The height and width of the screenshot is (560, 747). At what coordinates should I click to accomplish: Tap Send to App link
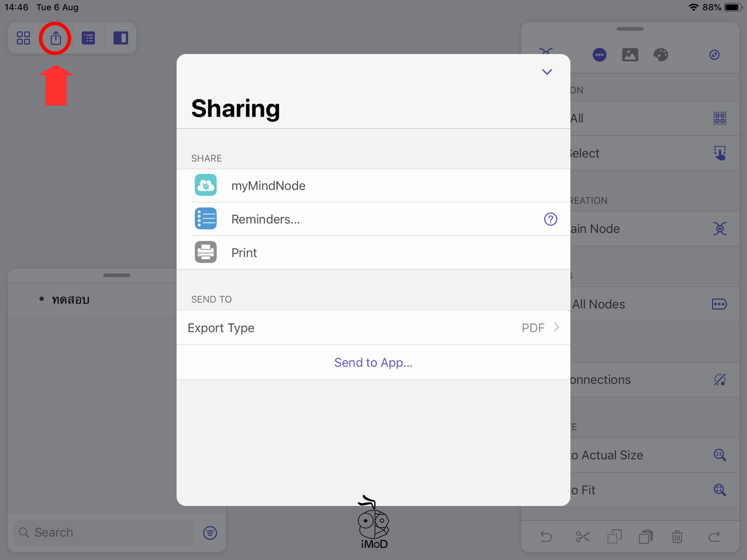373,363
